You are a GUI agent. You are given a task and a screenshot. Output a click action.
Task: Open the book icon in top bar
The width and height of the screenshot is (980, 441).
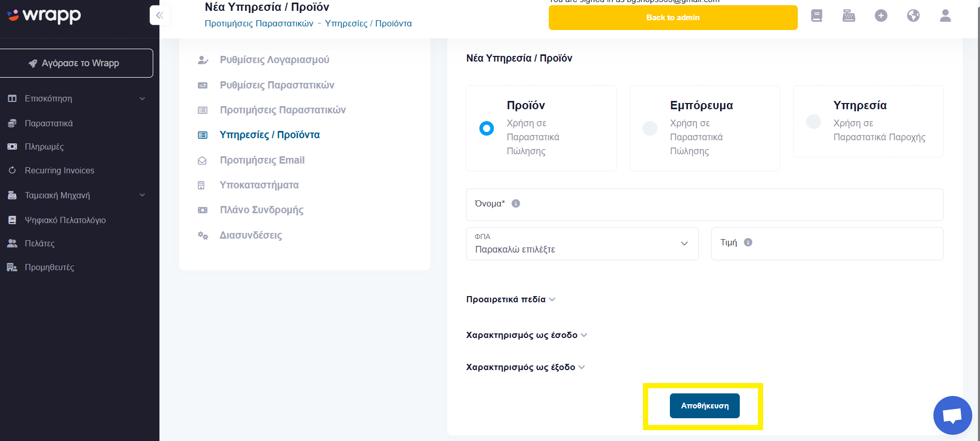(x=816, y=16)
